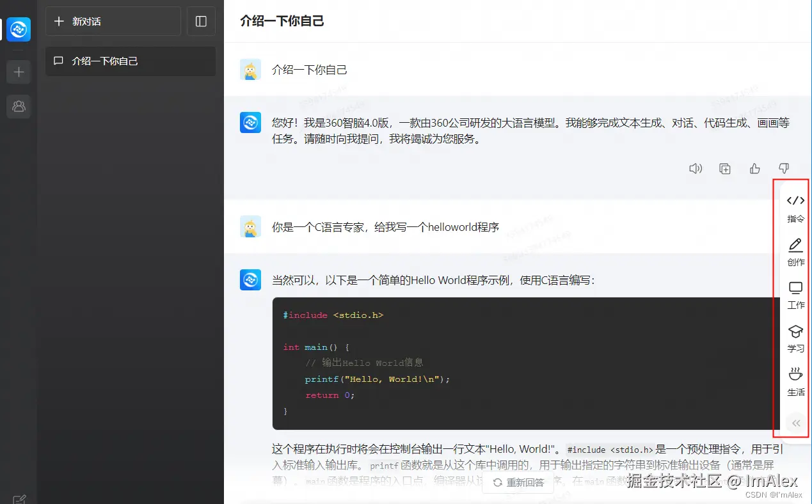
Task: Click the plus icon in left rail
Action: pos(19,72)
